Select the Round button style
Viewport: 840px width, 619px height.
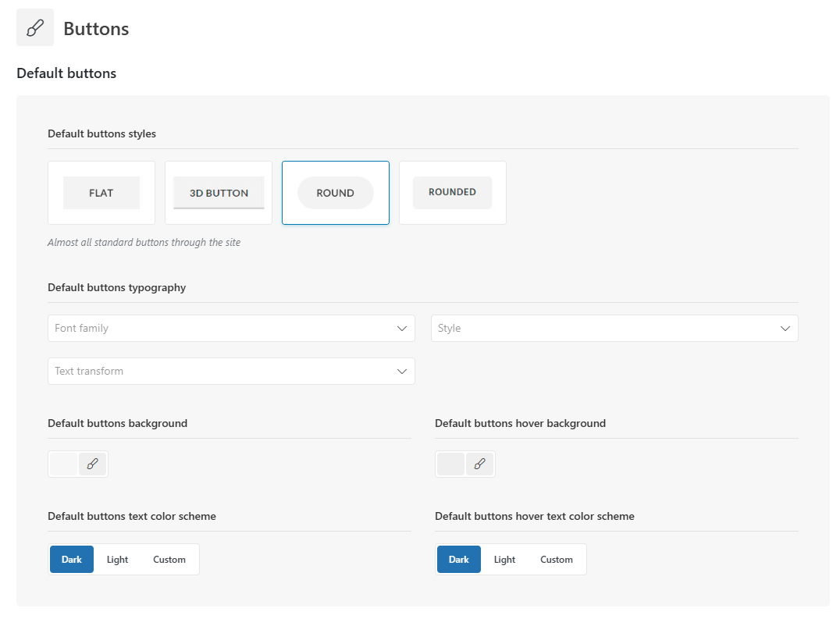[x=336, y=193]
